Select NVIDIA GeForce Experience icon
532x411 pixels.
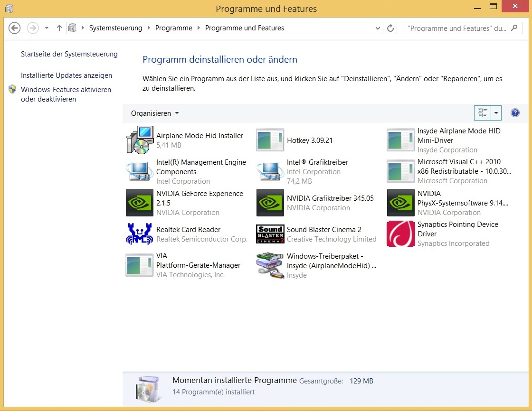pos(140,203)
